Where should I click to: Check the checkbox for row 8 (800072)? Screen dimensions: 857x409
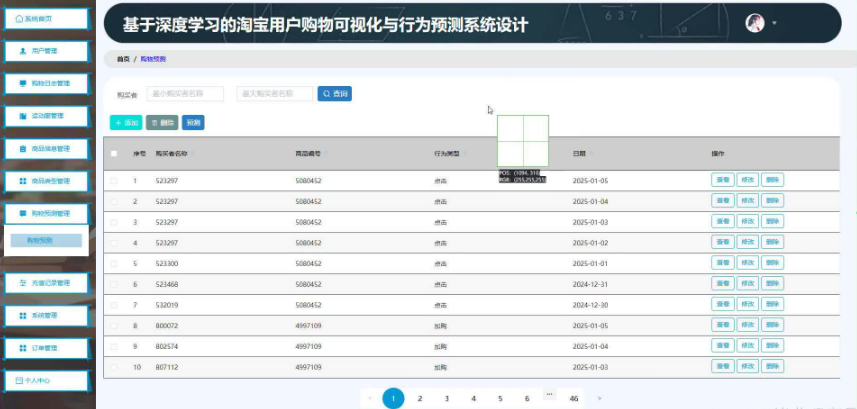tap(114, 326)
